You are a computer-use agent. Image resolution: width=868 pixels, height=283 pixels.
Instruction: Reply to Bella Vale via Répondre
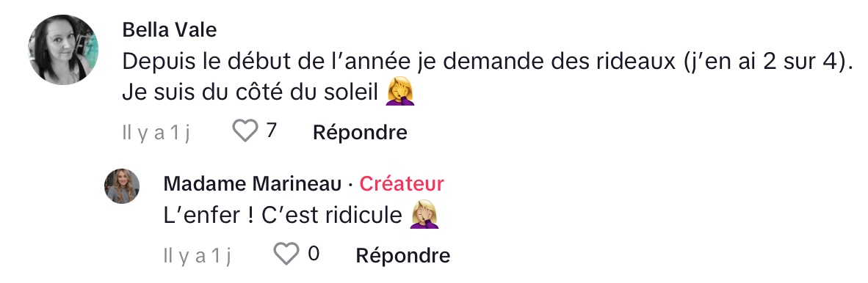pyautogui.click(x=360, y=132)
